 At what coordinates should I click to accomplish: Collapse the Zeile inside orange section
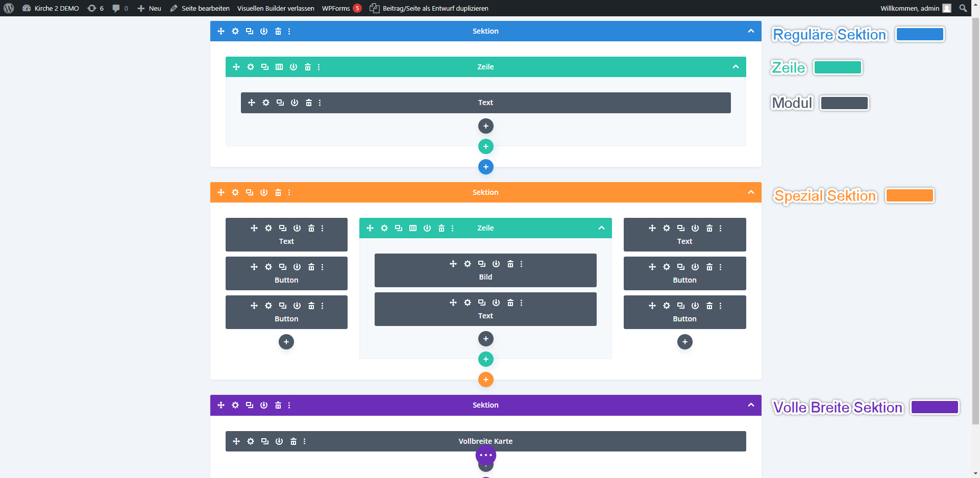(601, 228)
